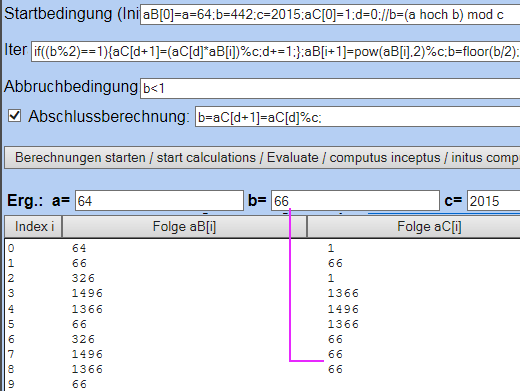Click the Folge aC[i] column header
520x391 pixels.
[414, 226]
